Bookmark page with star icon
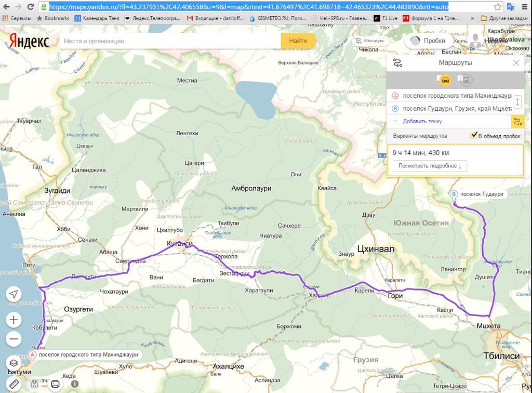The image size is (532, 393). coord(498,7)
